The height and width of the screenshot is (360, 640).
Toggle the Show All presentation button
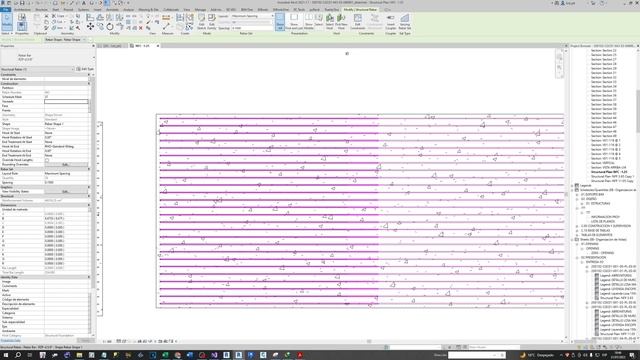pyautogui.click(x=280, y=22)
